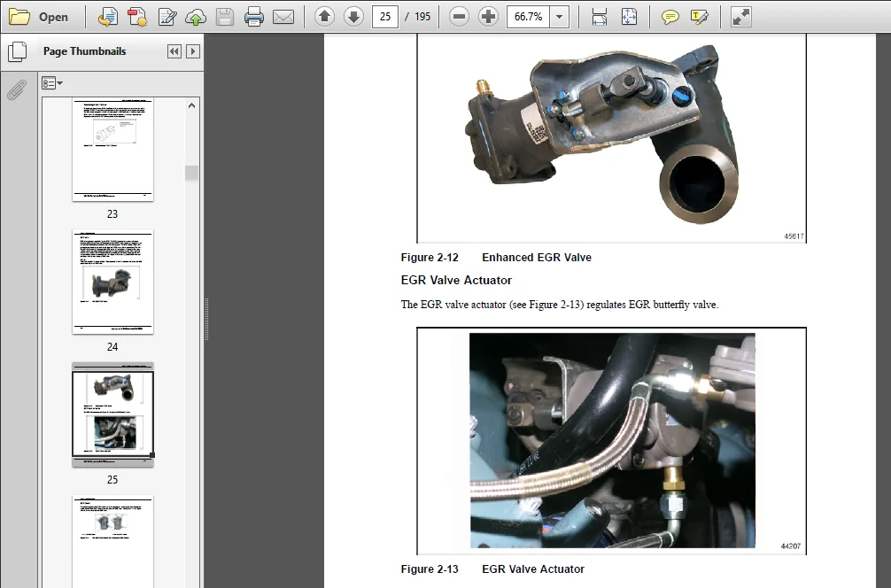Click the create PDF star icon
The height and width of the screenshot is (588, 891).
(x=137, y=17)
